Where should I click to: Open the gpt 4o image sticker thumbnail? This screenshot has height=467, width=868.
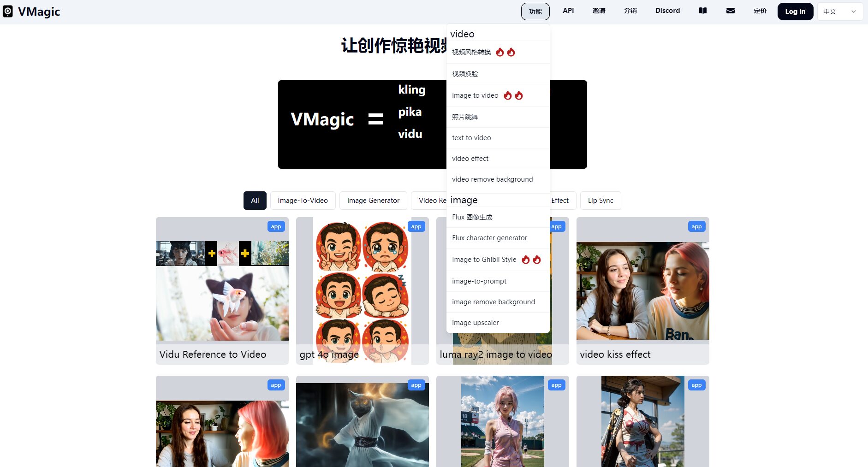pyautogui.click(x=363, y=291)
